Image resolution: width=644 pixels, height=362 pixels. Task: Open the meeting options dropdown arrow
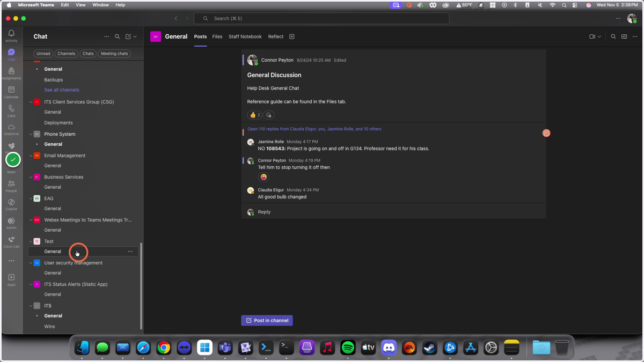click(599, 36)
